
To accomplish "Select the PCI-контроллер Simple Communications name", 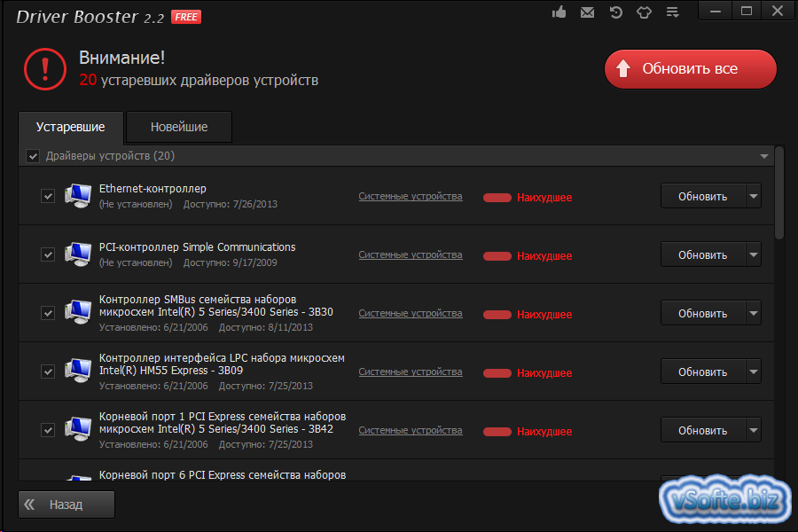I will coord(197,246).
